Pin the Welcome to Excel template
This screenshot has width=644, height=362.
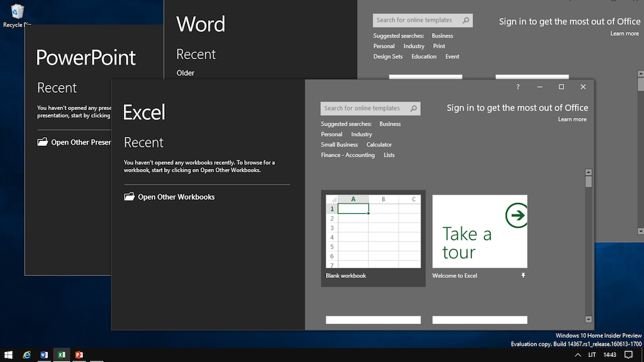(x=523, y=276)
